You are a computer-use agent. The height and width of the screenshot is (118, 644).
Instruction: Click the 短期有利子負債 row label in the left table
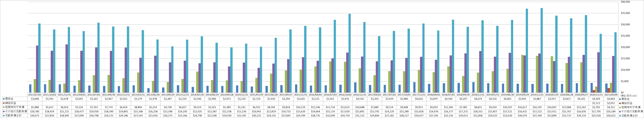(x=15, y=107)
